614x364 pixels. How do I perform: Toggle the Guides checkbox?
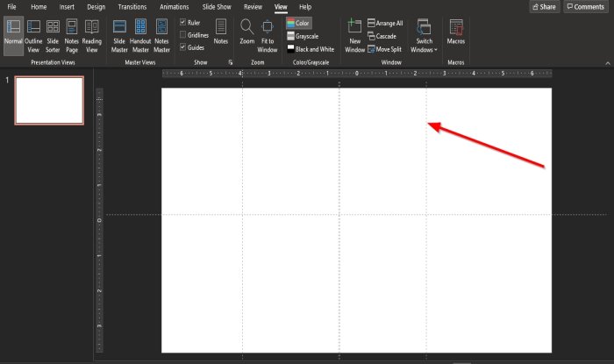[182, 47]
